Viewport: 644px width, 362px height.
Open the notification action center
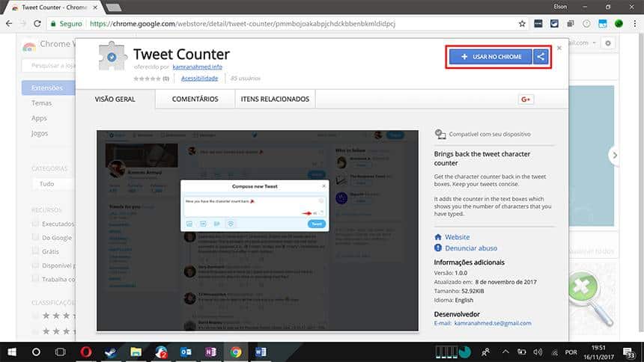pyautogui.click(x=629, y=352)
